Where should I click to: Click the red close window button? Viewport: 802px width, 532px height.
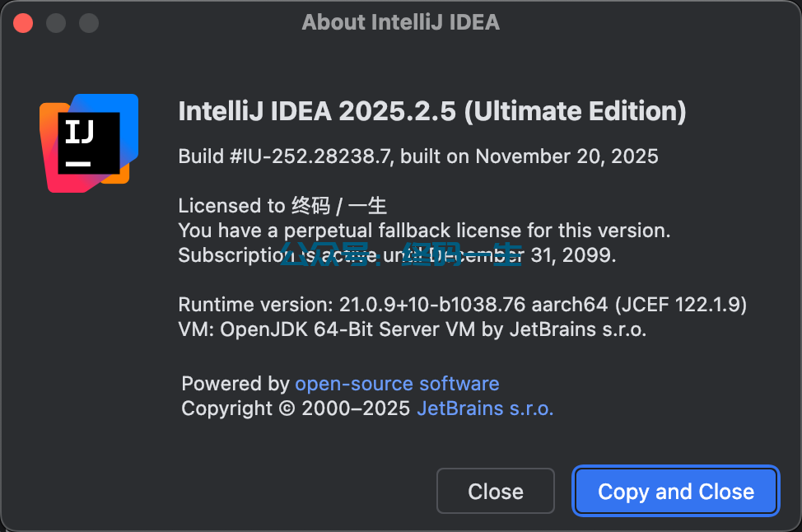(23, 23)
